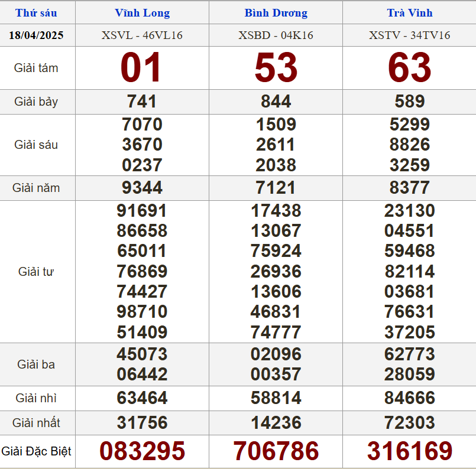Select Vĩnh Long special prize 083295
The width and height of the screenshot is (476, 469).
[142, 451]
